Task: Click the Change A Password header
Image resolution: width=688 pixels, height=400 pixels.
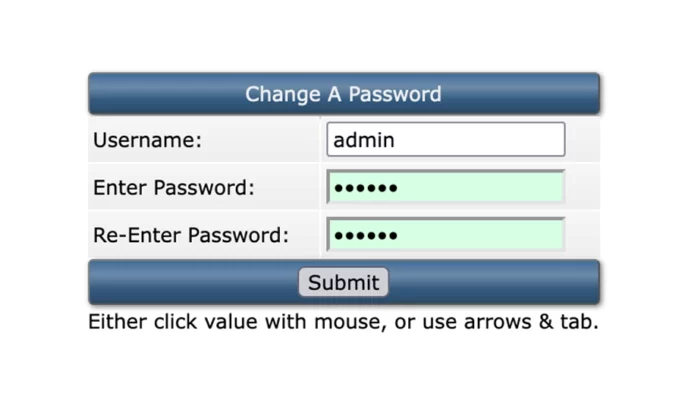Action: 343,95
